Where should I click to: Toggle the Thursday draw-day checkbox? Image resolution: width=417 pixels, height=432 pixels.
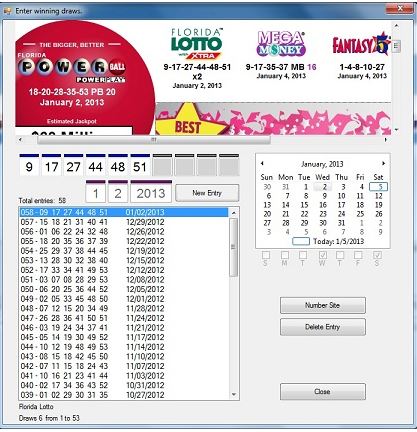point(340,255)
